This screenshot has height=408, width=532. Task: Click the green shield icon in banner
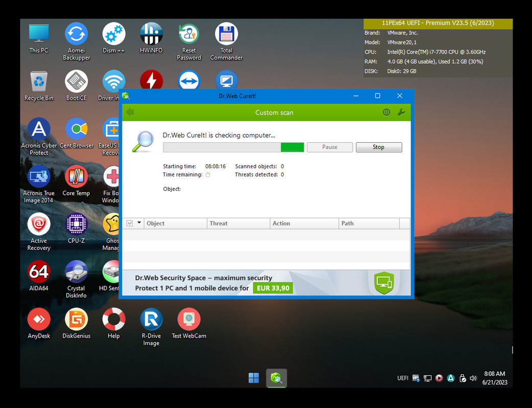(x=384, y=283)
